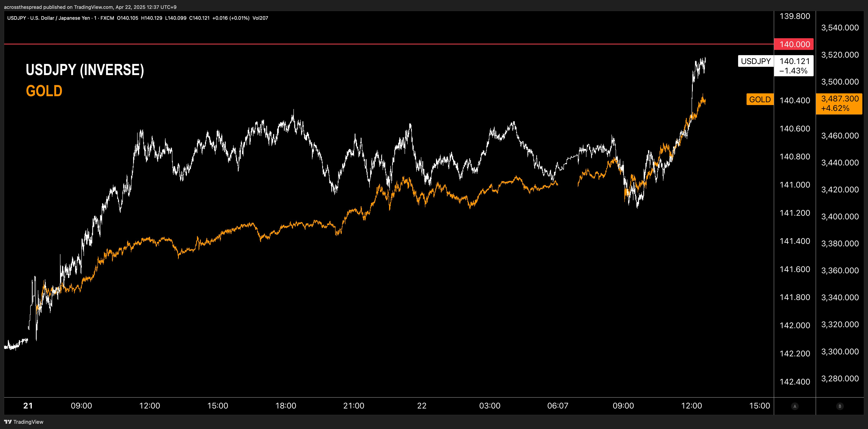Click the USDJPY change percentage −1.43%
The height and width of the screenshot is (429, 868).
point(793,70)
